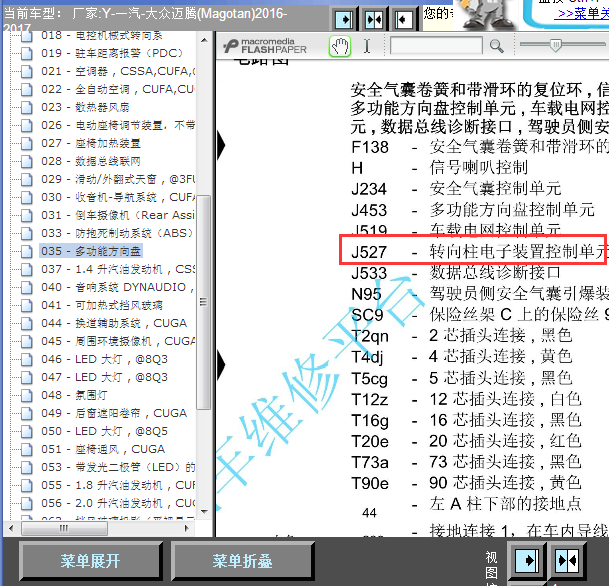Click the tree horizontal scrollbar thumb
This screenshot has height=586, width=609.
coord(64,528)
